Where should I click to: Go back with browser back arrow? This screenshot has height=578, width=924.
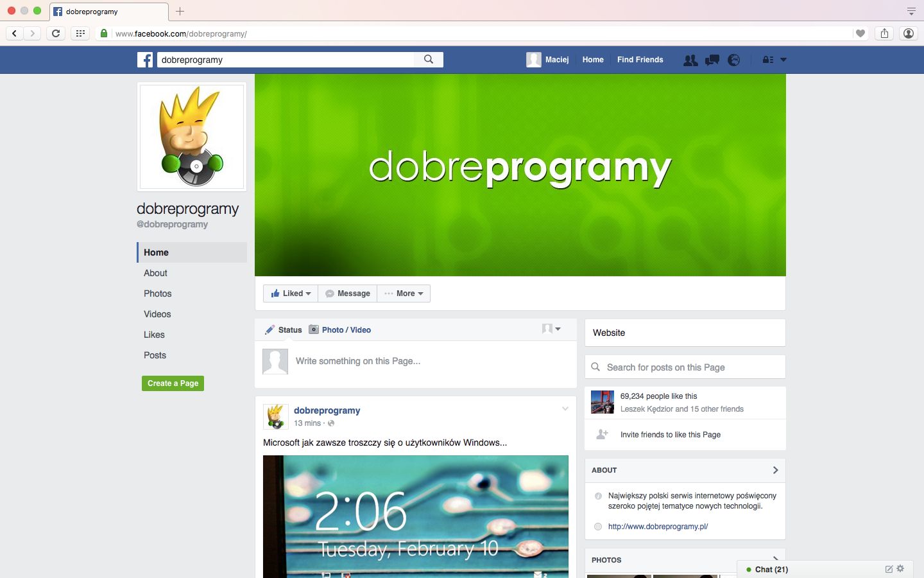[14, 33]
